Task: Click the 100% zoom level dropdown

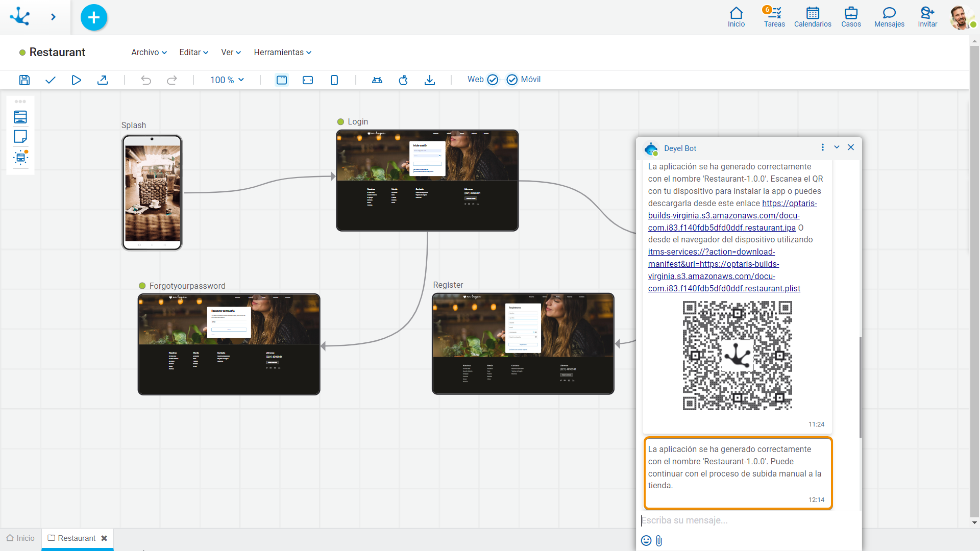Action: pos(226,80)
